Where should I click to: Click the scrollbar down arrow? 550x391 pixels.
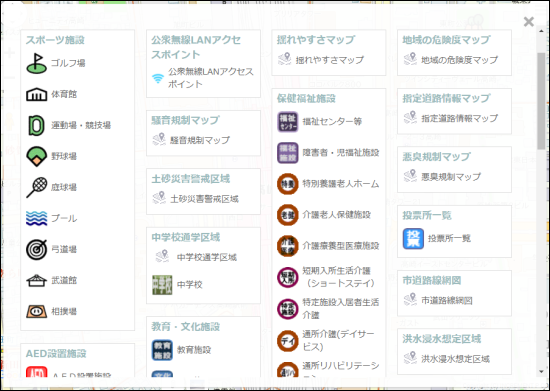(x=541, y=372)
